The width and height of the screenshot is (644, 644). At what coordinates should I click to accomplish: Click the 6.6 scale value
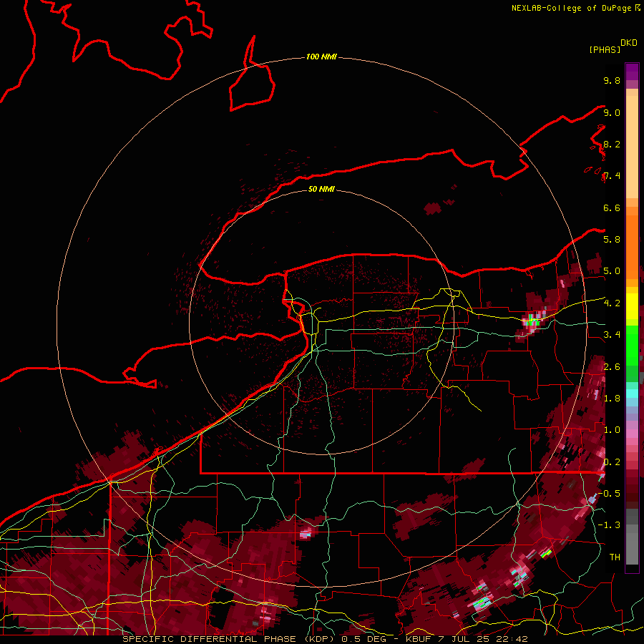click(612, 208)
